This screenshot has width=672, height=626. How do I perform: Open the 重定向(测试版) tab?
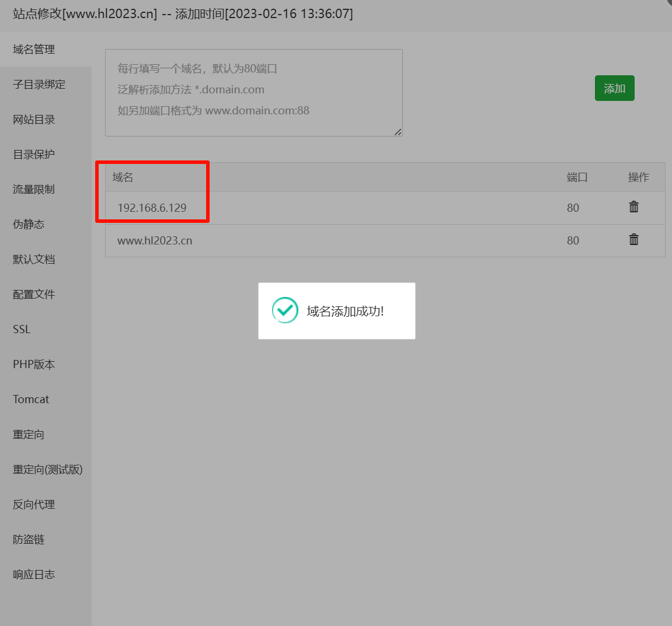[x=47, y=470]
